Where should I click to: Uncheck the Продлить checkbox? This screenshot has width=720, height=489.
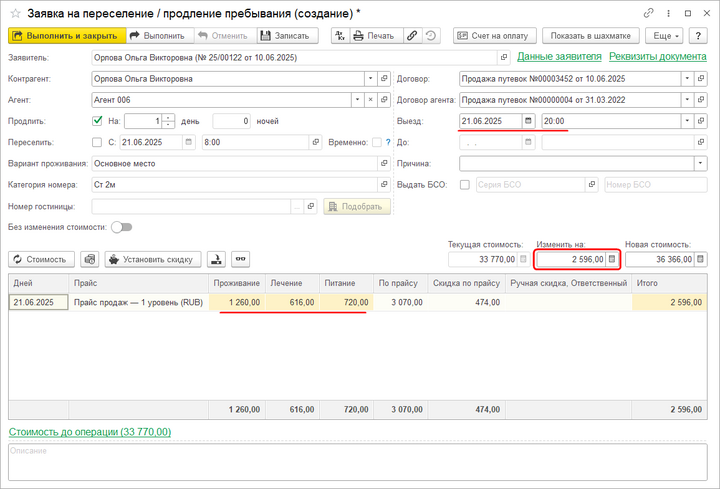point(97,120)
